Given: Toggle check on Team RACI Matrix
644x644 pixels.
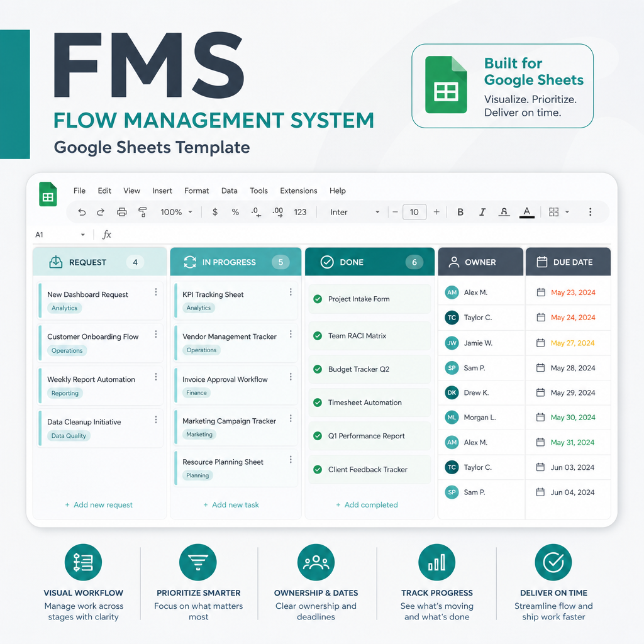Looking at the screenshot, I should coord(318,336).
